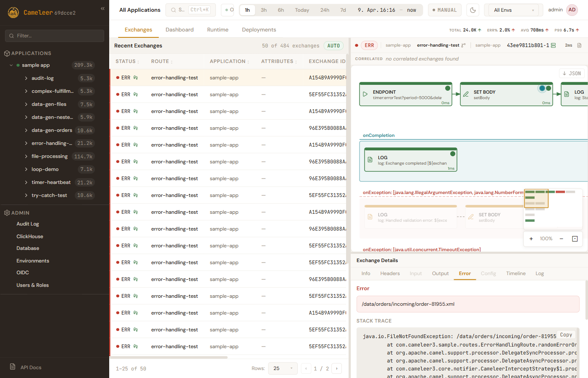The image size is (588, 378).
Task: Toggle the AUTO refresh badge
Action: point(333,46)
